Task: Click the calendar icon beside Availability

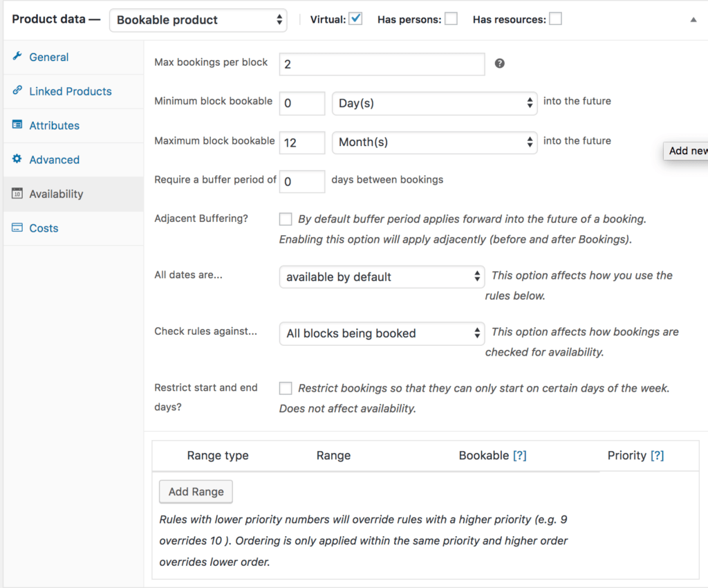Action: click(x=17, y=194)
